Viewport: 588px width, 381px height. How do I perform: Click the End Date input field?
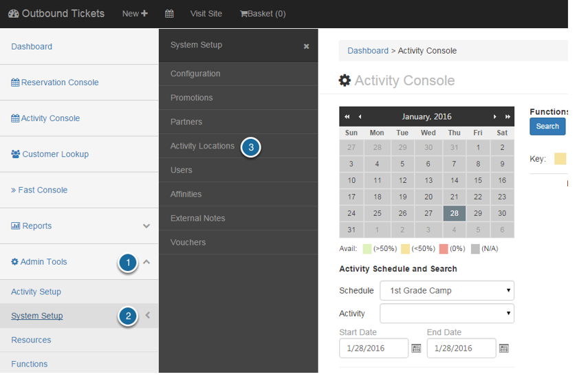pos(461,349)
